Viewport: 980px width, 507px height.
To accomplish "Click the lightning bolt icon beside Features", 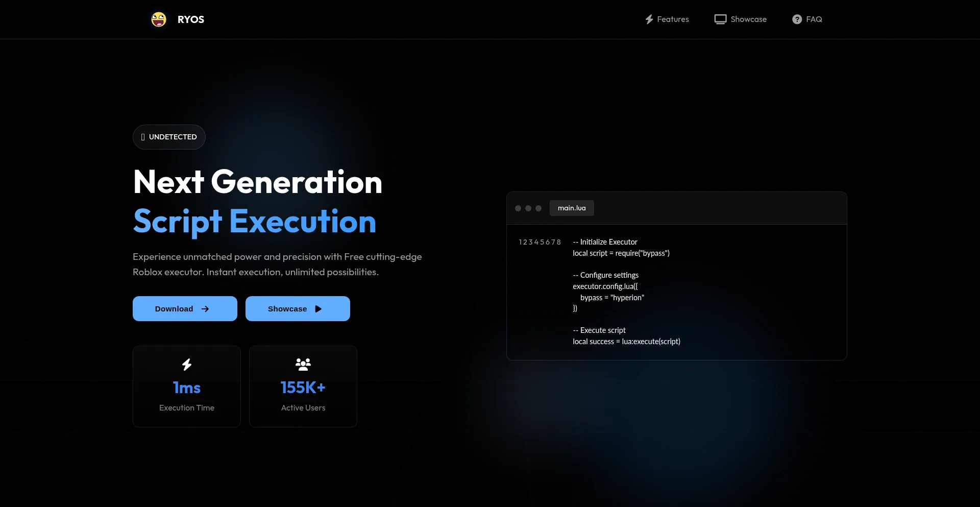I will point(649,19).
